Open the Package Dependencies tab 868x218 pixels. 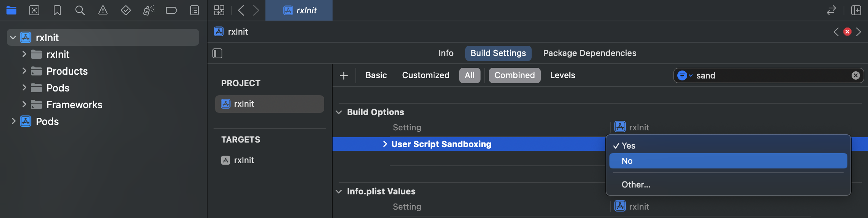[589, 53]
